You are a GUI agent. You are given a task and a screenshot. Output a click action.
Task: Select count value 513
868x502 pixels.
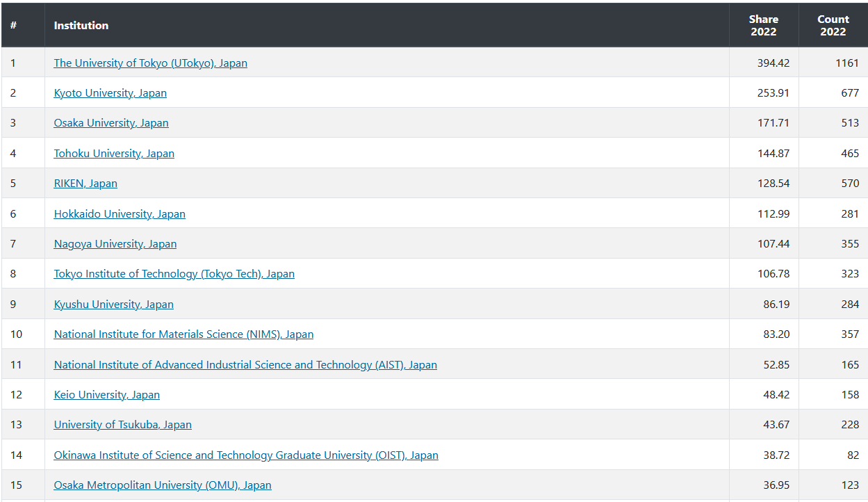tap(850, 123)
